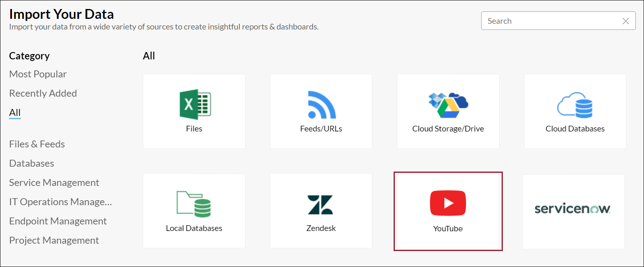The width and height of the screenshot is (644, 267).
Task: Click the red YouTube play icon
Action: [448, 203]
